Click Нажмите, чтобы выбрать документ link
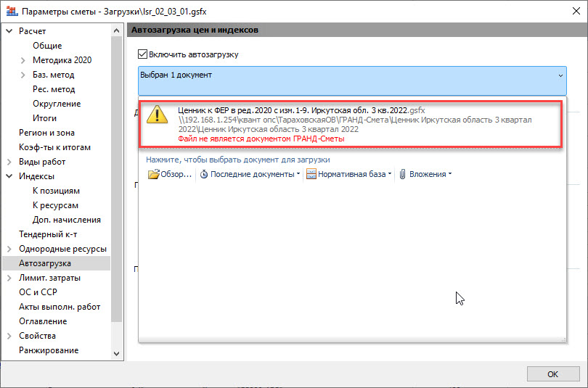The width and height of the screenshot is (588, 388). [238, 160]
